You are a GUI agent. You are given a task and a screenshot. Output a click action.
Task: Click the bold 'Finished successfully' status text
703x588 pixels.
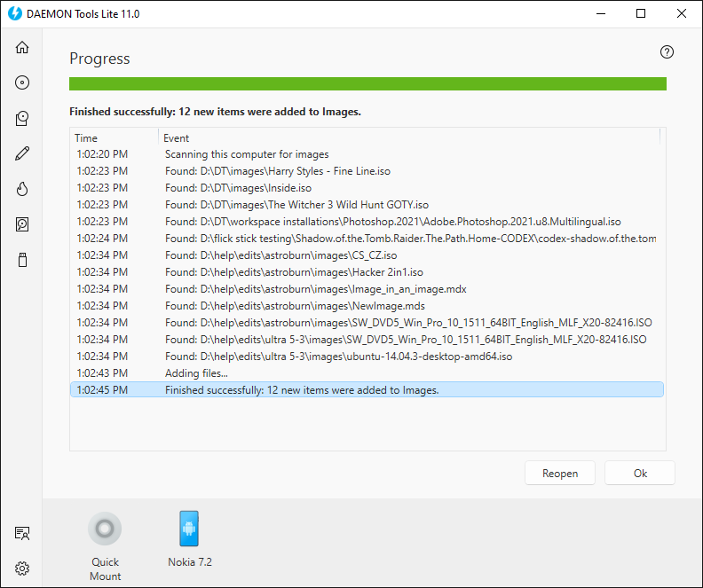pyautogui.click(x=215, y=112)
